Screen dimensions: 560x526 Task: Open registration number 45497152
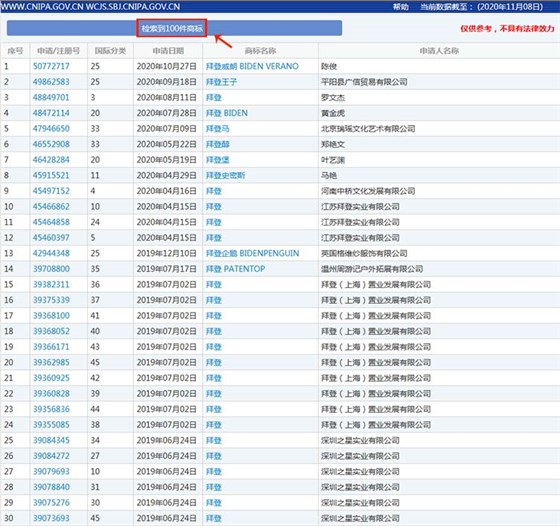click(51, 191)
